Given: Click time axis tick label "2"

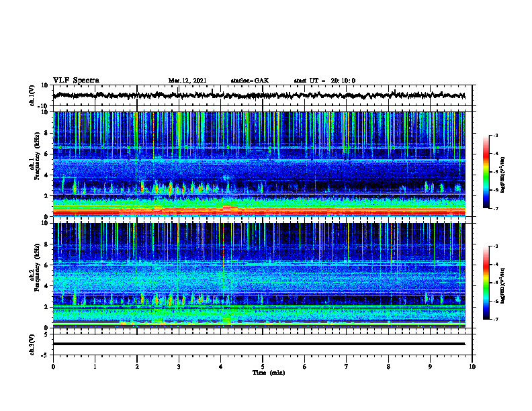Looking at the screenshot, I should pos(137,367).
